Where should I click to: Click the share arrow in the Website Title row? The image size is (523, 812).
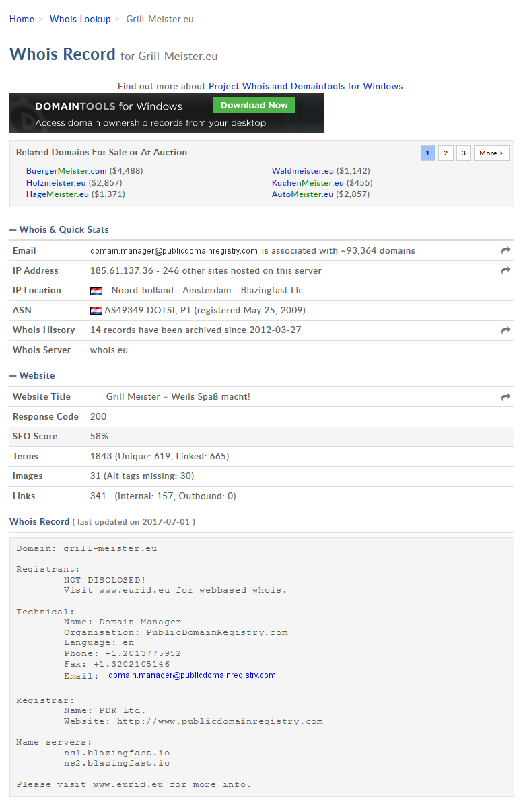(x=505, y=397)
